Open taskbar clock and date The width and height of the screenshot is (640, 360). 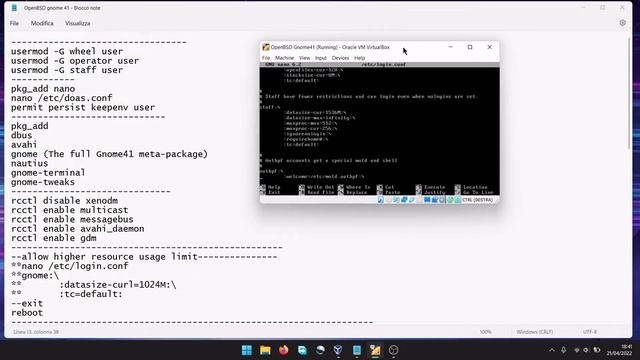click(x=619, y=350)
